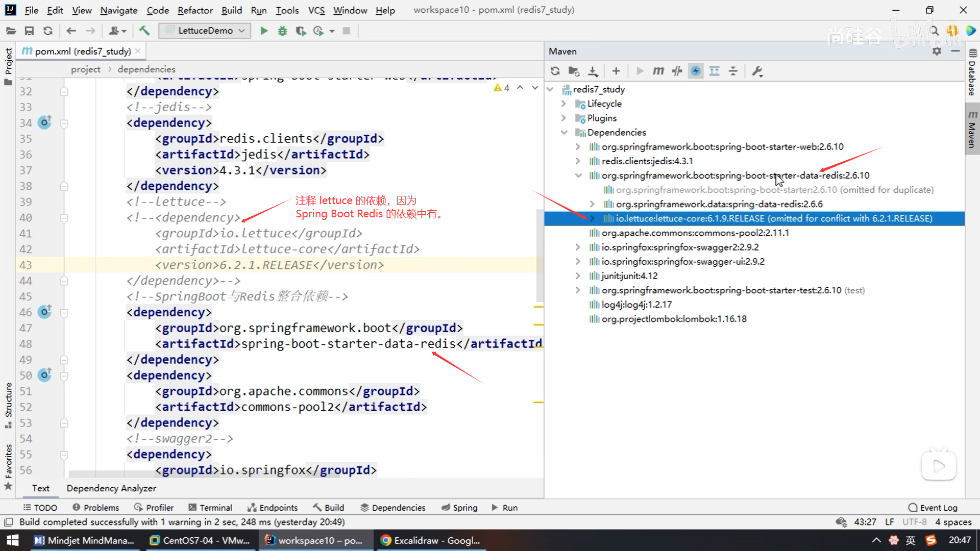
Task: Open Maven settings wrench
Action: pyautogui.click(x=757, y=71)
